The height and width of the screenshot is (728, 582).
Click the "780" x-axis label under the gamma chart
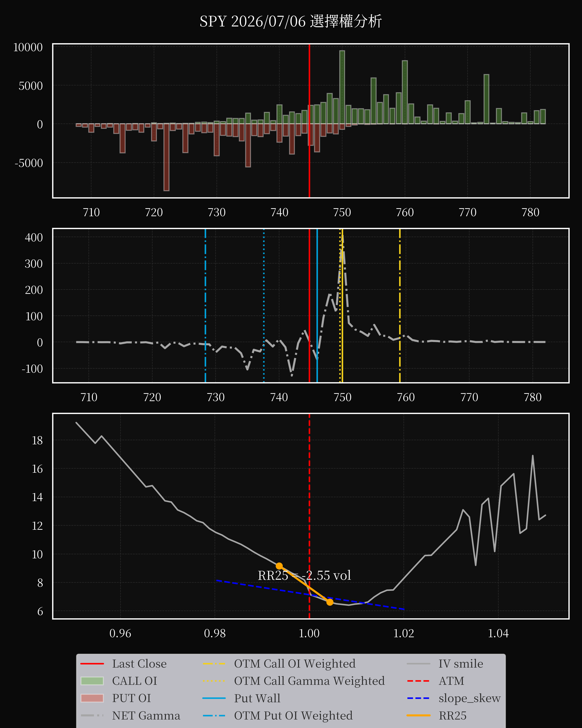(533, 397)
